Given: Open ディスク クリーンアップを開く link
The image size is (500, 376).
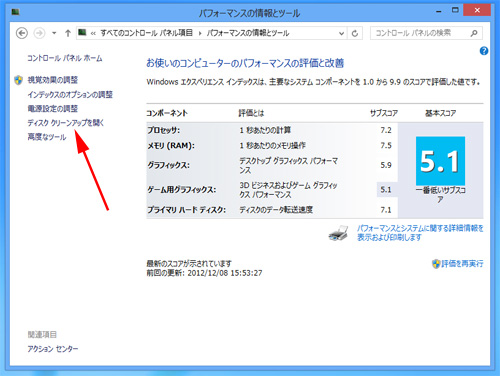Looking at the screenshot, I should (66, 123).
